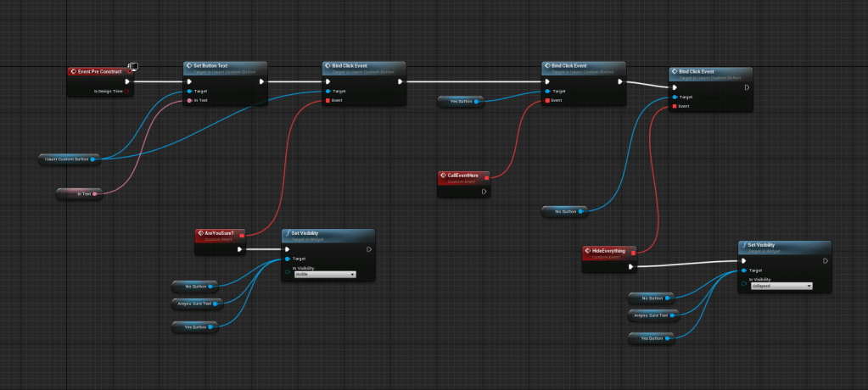Click the execution output pin of CallEventHere
868x390 pixels.
[484, 192]
